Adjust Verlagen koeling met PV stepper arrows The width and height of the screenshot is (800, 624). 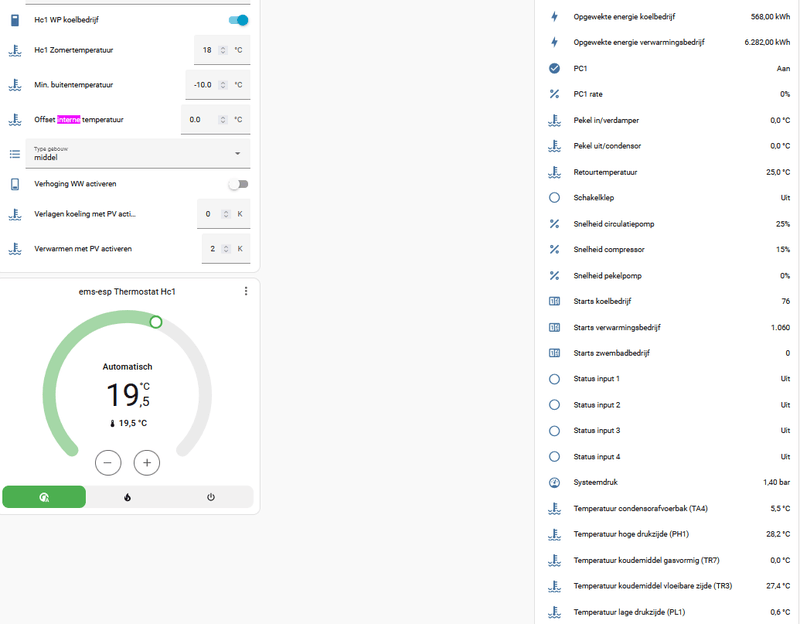(226, 214)
